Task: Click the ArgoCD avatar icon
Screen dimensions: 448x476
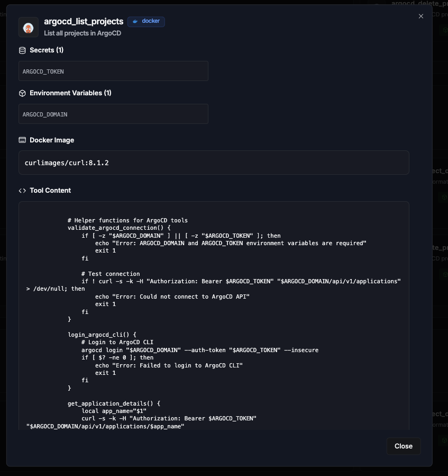Action: pyautogui.click(x=29, y=28)
